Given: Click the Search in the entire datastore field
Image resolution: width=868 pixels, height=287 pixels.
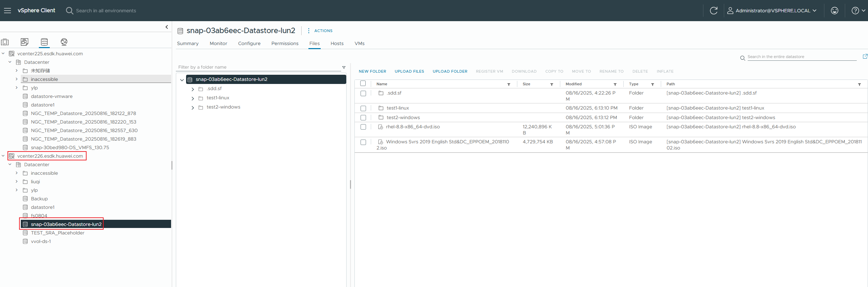Looking at the screenshot, I should [802, 57].
